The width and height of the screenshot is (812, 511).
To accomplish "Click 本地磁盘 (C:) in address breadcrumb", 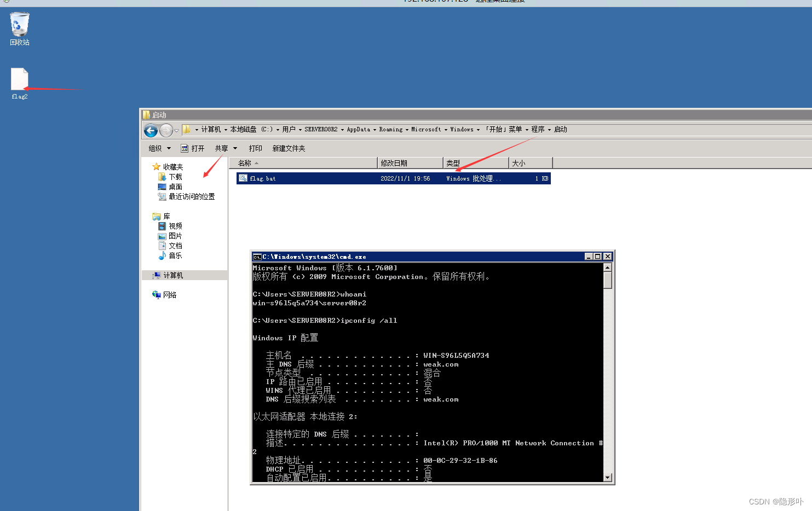I will tap(251, 130).
